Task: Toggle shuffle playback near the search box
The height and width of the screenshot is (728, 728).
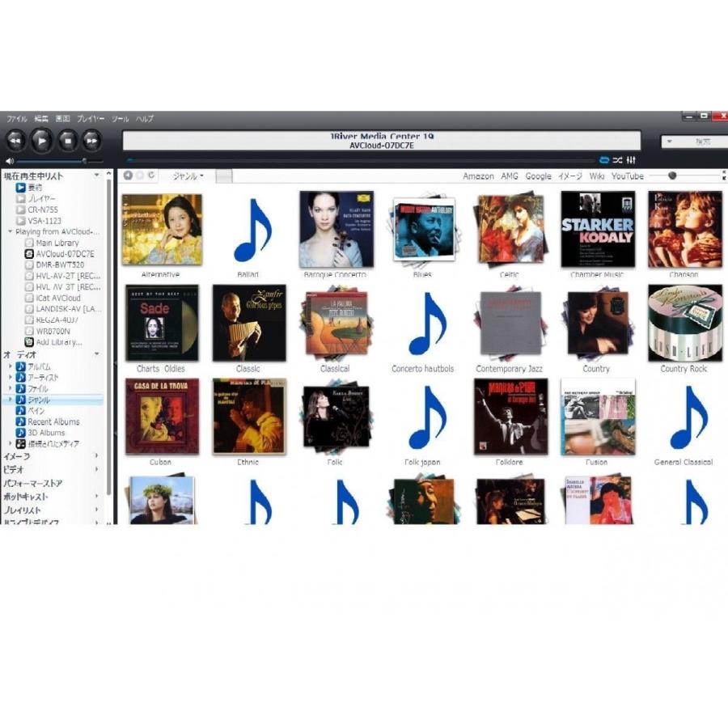Action: point(617,160)
